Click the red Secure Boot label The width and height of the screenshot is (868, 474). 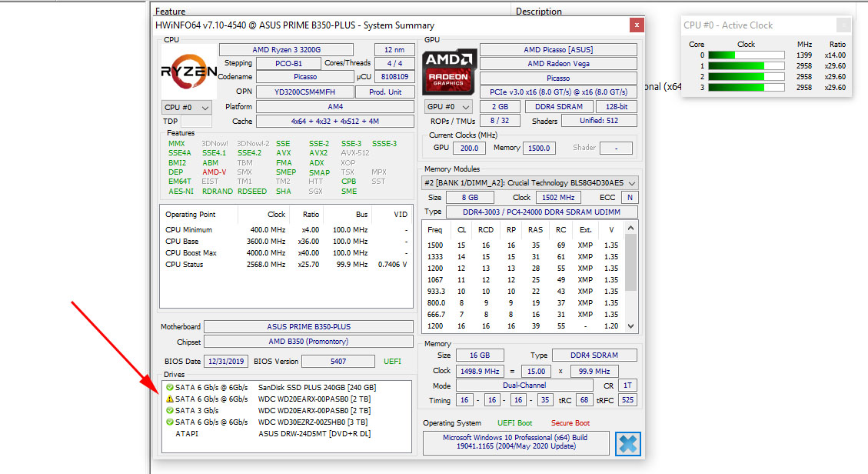pyautogui.click(x=570, y=423)
